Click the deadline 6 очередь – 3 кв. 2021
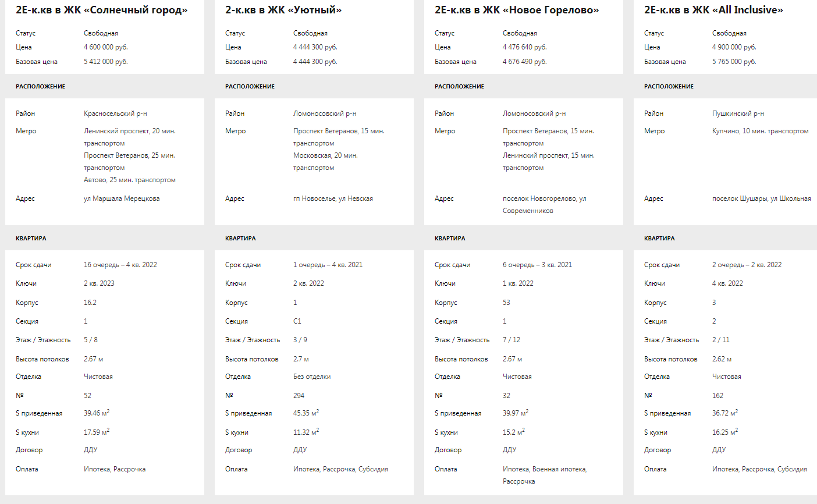817x504 pixels. click(537, 265)
